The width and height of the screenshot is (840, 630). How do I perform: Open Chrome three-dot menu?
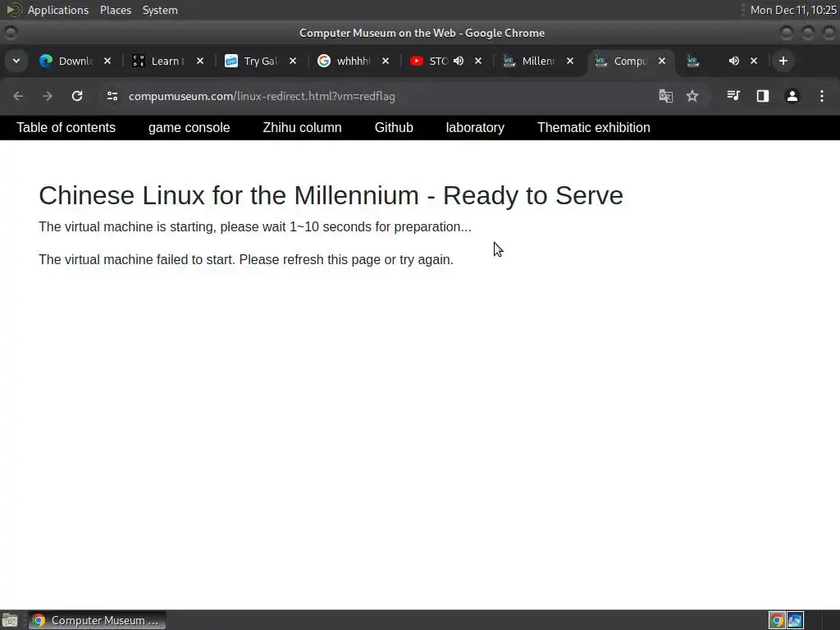(x=822, y=96)
